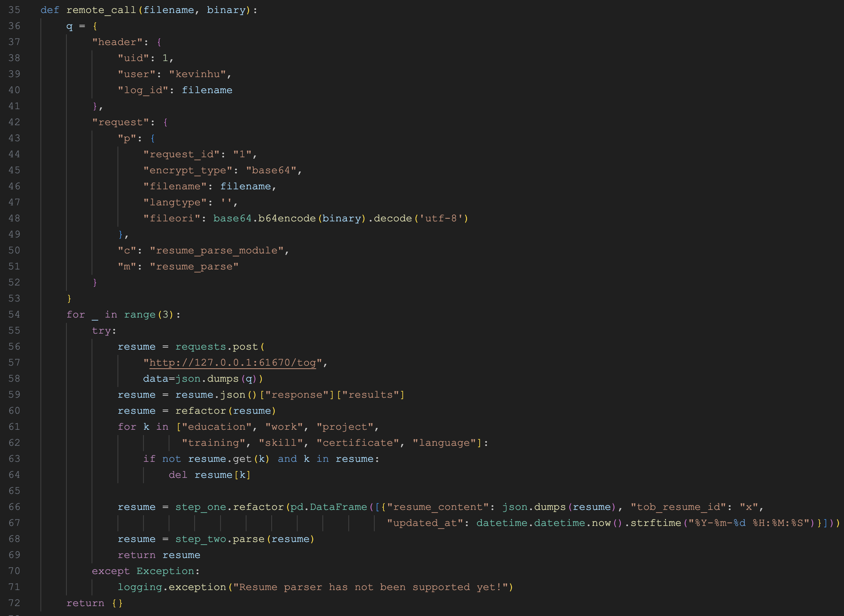
Task: Click the "langtype" key
Action: coord(175,202)
